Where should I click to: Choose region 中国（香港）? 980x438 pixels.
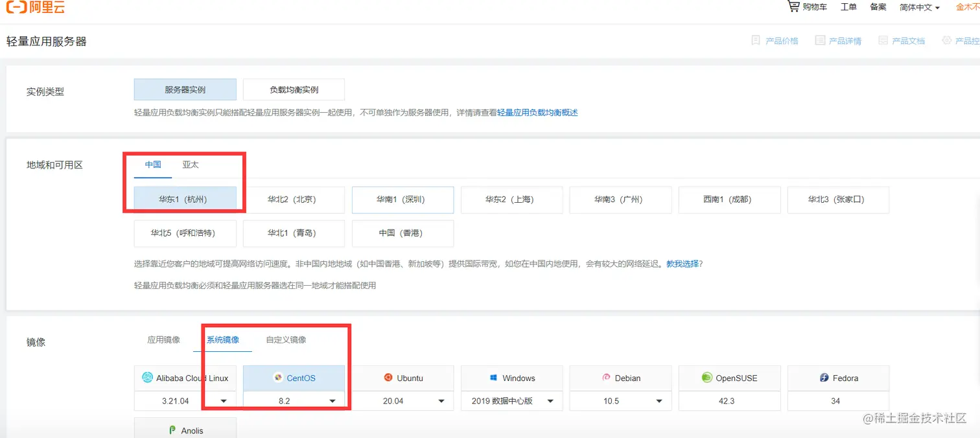pos(402,233)
